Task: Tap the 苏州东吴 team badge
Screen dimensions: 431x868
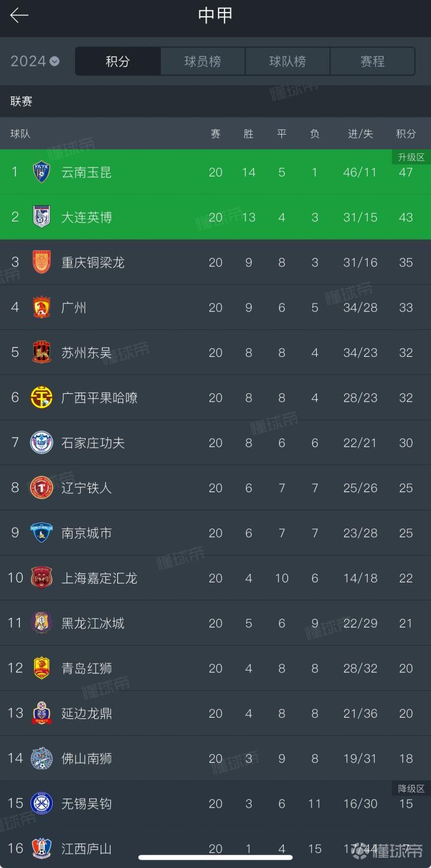Action: 41,353
